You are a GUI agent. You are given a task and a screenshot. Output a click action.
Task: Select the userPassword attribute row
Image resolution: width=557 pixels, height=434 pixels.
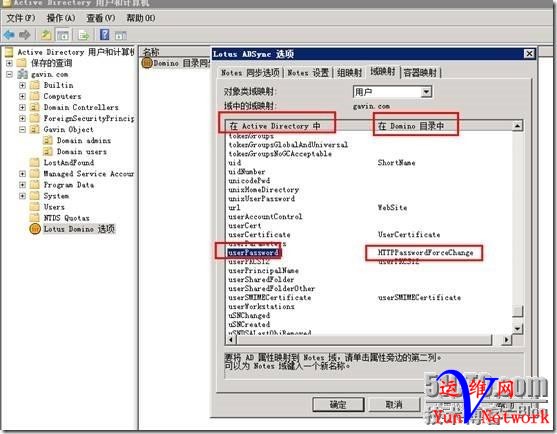pos(254,253)
